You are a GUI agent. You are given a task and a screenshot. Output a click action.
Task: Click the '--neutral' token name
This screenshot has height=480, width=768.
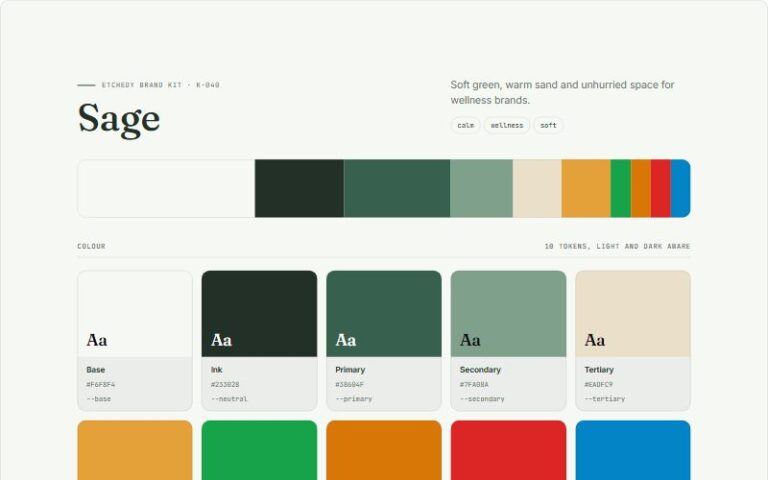pyautogui.click(x=229, y=399)
